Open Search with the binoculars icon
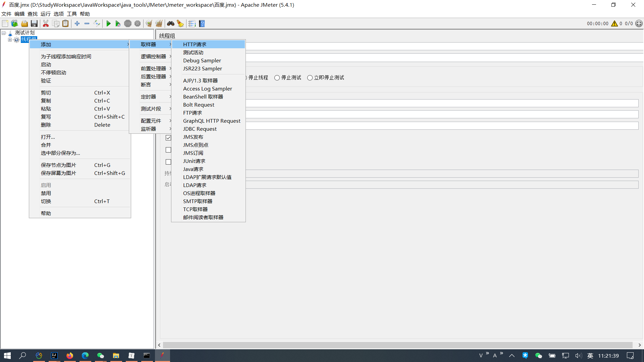Screen dimensions: 644x362 pyautogui.click(x=171, y=23)
